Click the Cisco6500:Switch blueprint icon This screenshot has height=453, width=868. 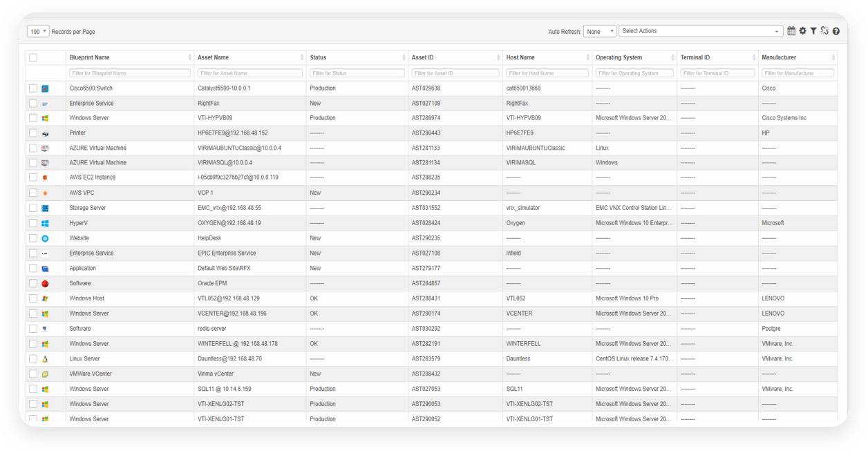point(45,88)
